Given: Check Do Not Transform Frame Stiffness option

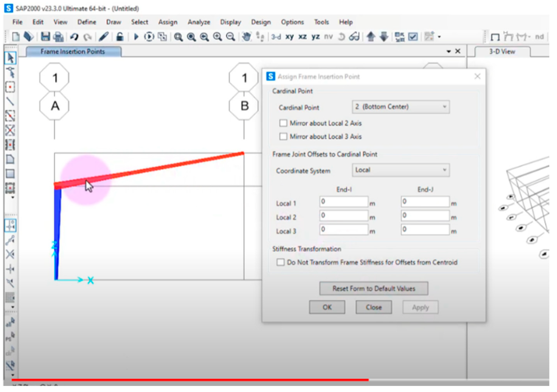Looking at the screenshot, I should tap(281, 262).
